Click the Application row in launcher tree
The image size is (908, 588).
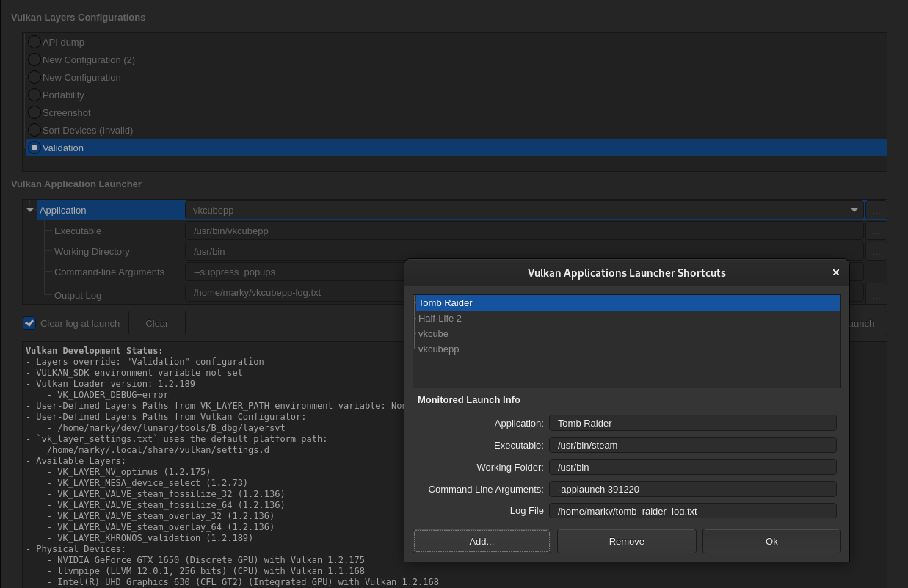[x=111, y=210]
